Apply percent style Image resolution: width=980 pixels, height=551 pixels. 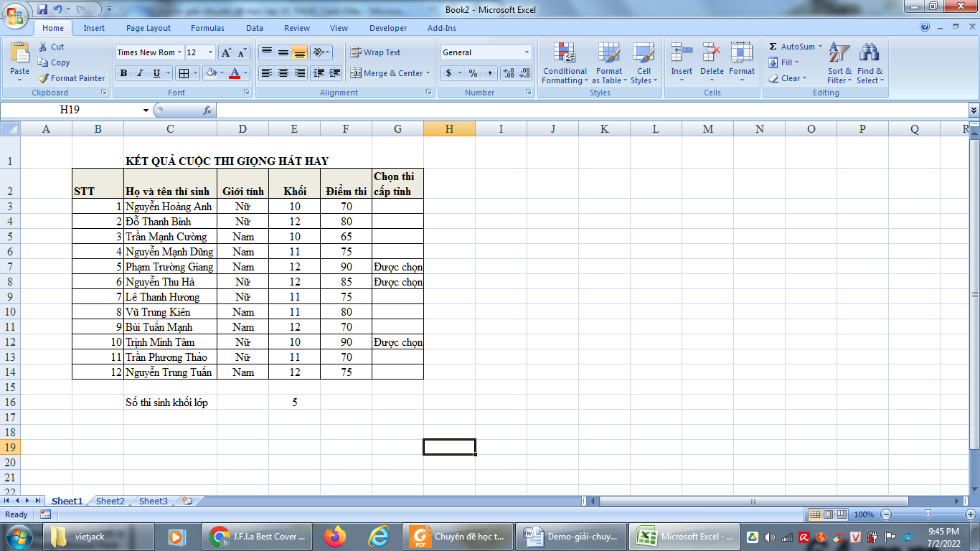pos(473,73)
